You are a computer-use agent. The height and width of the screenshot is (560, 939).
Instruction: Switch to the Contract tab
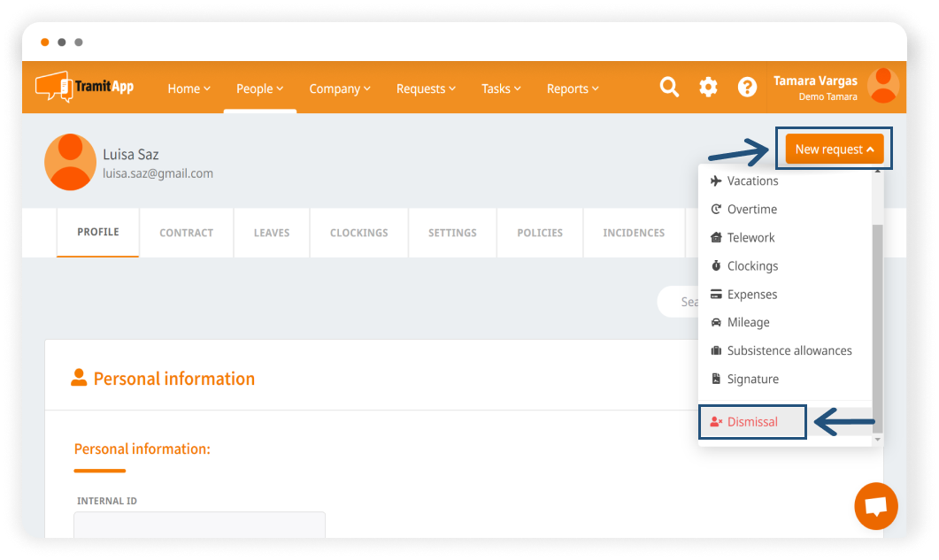(186, 233)
